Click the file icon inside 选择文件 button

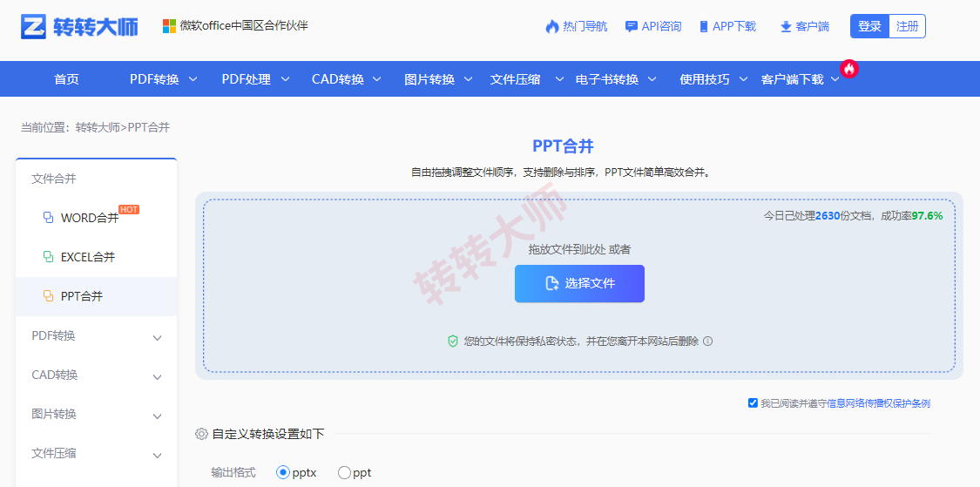click(552, 283)
